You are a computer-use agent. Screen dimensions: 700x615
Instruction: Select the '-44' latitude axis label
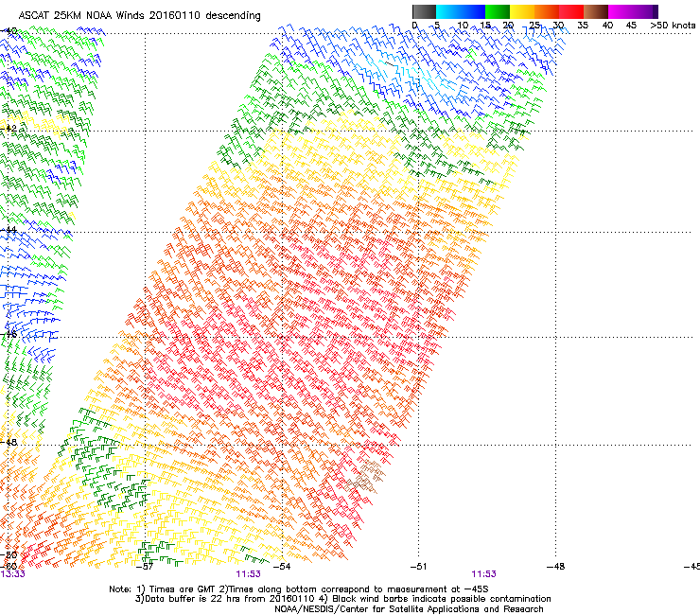click(x=9, y=230)
